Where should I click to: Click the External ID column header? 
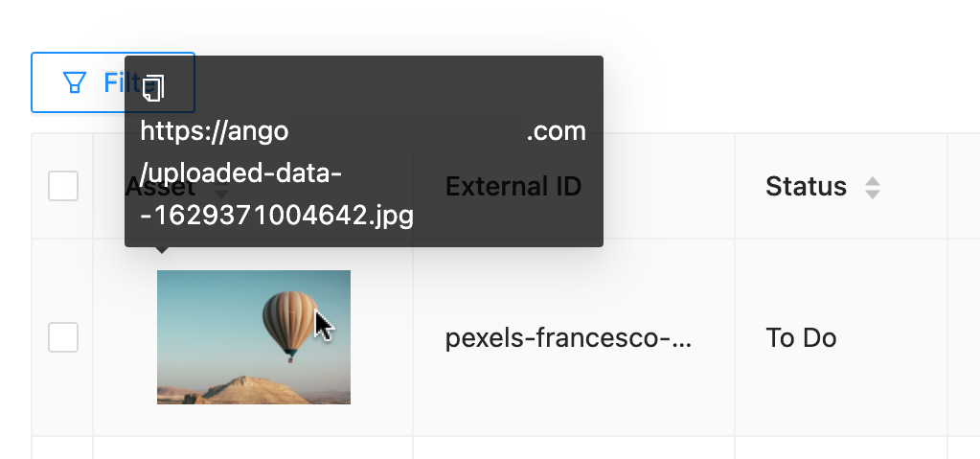[513, 186]
